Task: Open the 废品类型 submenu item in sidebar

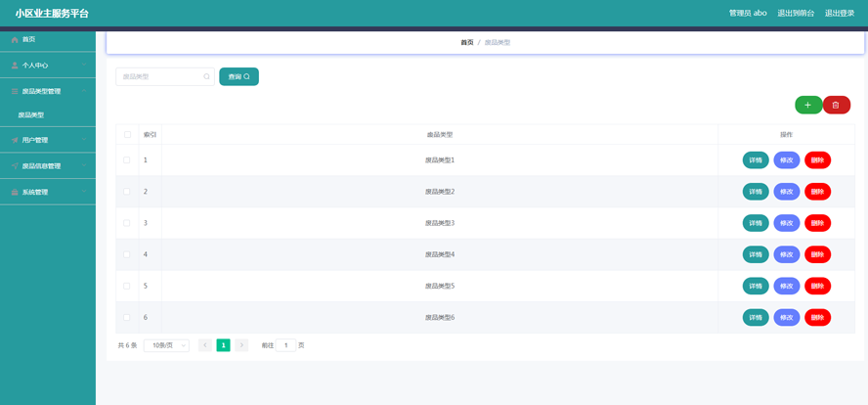Action: (x=31, y=115)
